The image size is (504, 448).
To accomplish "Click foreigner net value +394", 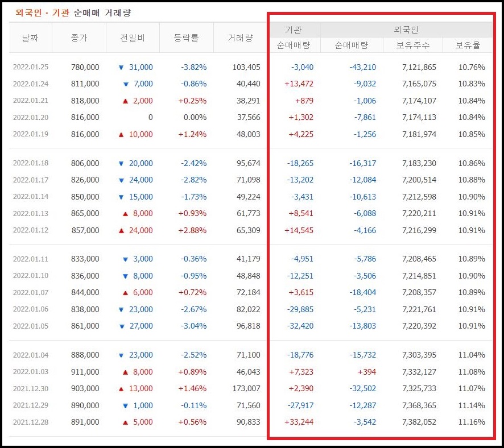I will 367,372.
